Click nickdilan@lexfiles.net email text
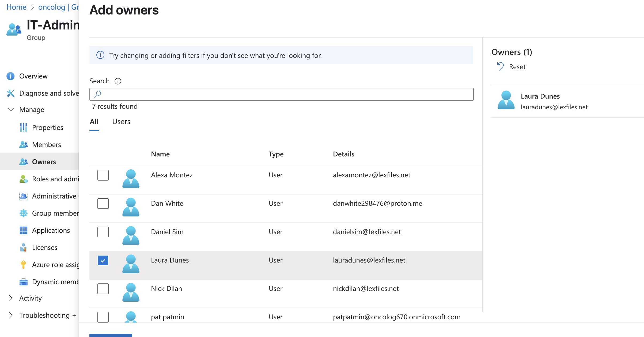The width and height of the screenshot is (644, 337). click(x=366, y=289)
